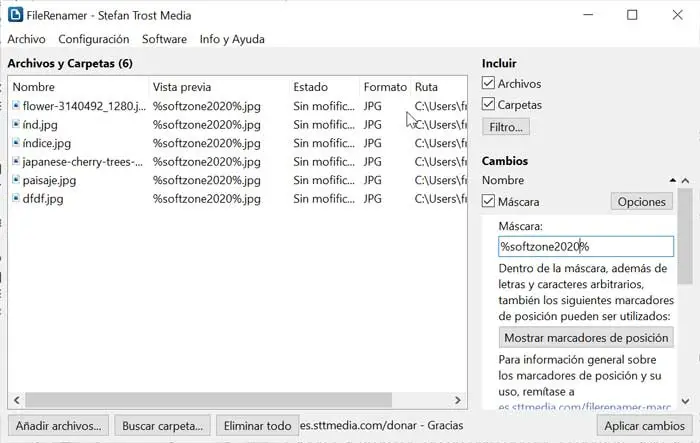This screenshot has height=443, width=700.
Task: Click Añadir archivos... button
Action: (x=58, y=426)
